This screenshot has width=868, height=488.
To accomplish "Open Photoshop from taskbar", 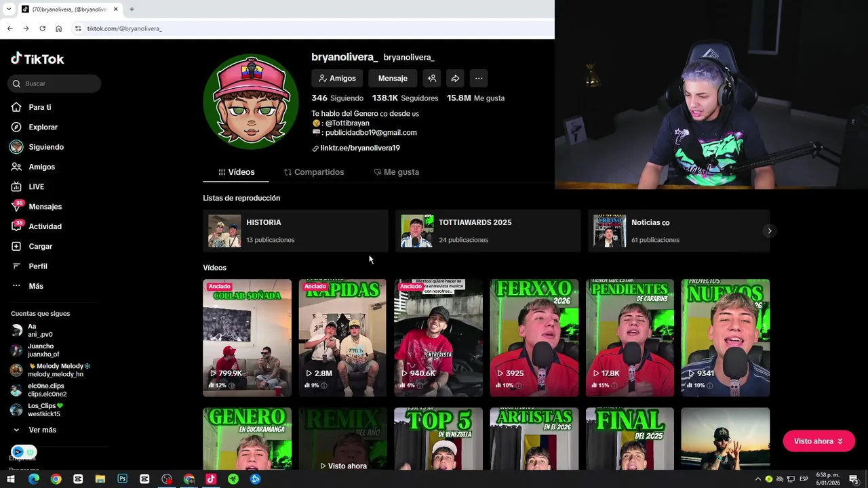I will tap(122, 479).
